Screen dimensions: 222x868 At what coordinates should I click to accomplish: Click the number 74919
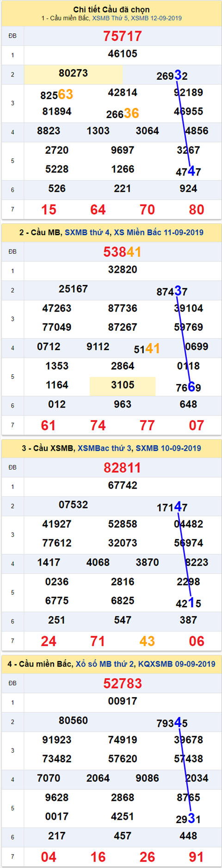point(123,740)
